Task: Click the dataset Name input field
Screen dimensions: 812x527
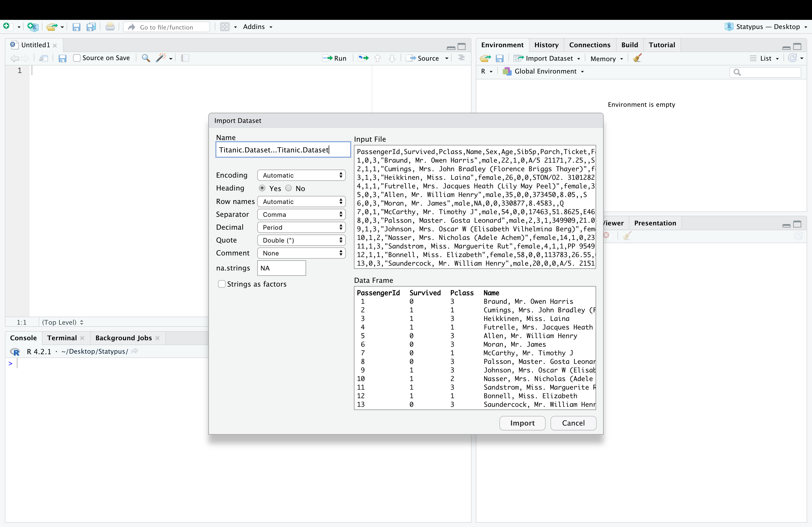Action: (x=283, y=150)
